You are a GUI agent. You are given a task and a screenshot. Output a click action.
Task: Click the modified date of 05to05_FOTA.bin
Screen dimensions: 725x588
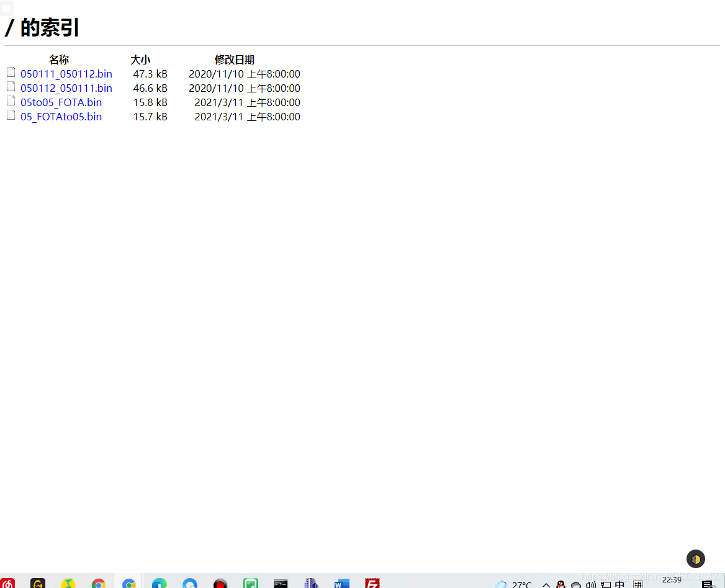(248, 102)
